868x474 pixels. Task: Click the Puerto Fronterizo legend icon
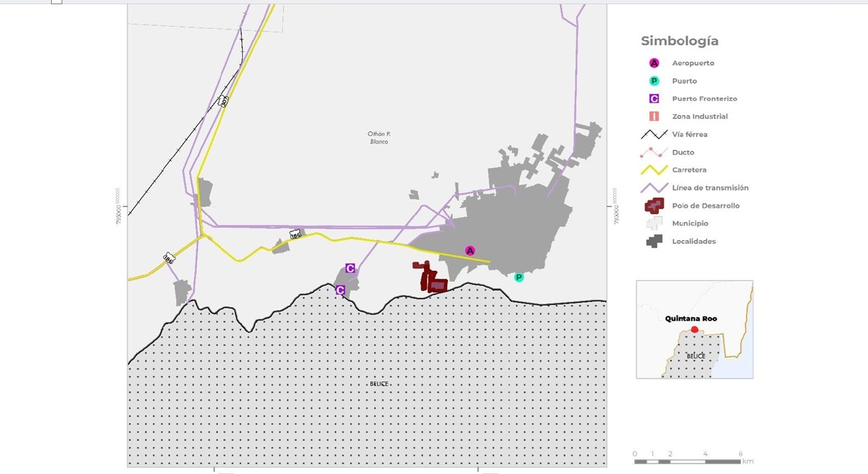tap(654, 99)
